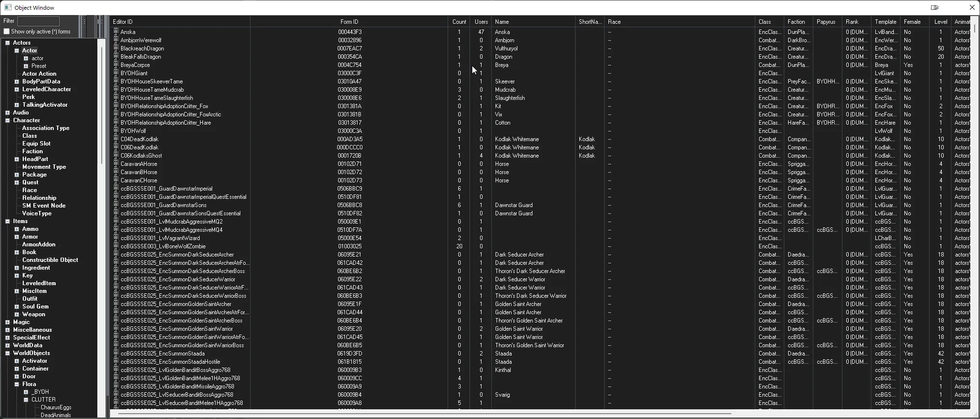The width and height of the screenshot is (980, 419).
Task: Sort by the Count column header
Action: point(459,22)
